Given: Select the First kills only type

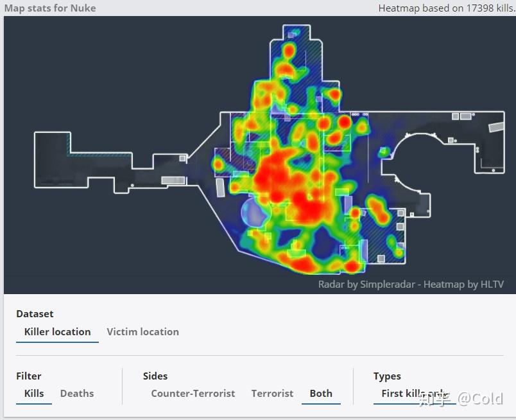Looking at the screenshot, I should coord(415,393).
